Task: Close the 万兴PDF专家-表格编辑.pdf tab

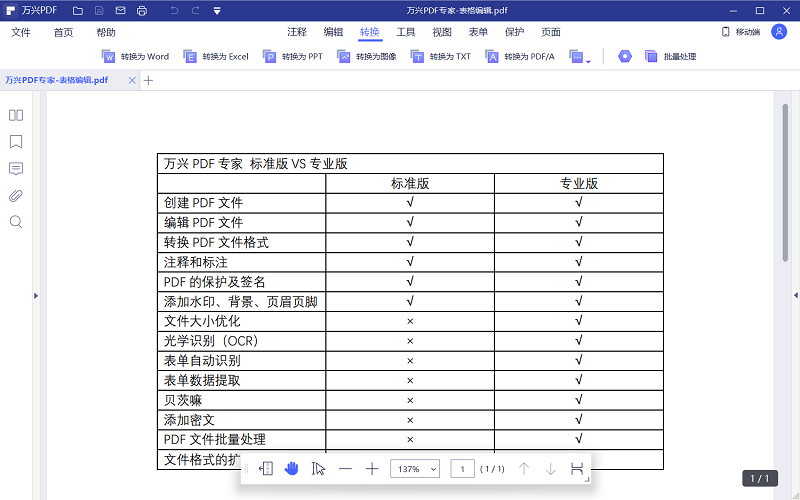Action: point(132,80)
